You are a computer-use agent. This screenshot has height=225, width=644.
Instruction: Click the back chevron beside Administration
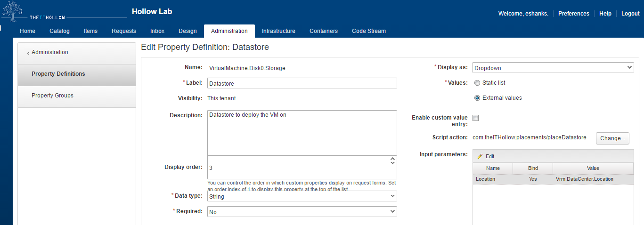coord(28,53)
